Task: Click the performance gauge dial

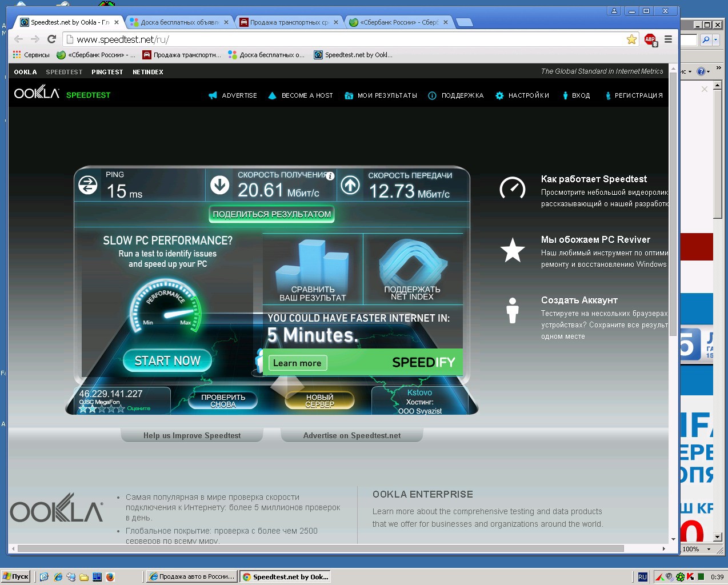Action: point(166,306)
